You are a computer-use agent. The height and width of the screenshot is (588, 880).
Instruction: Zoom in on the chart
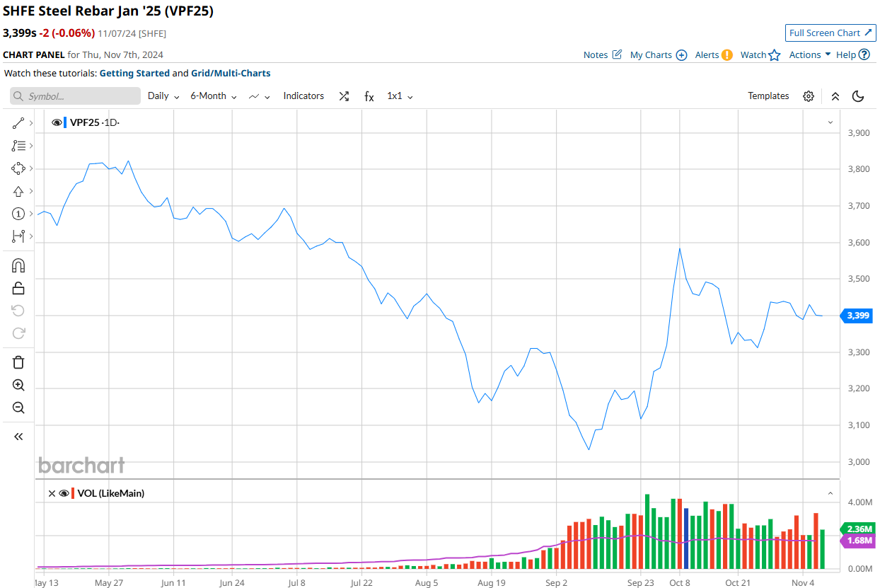[18, 385]
